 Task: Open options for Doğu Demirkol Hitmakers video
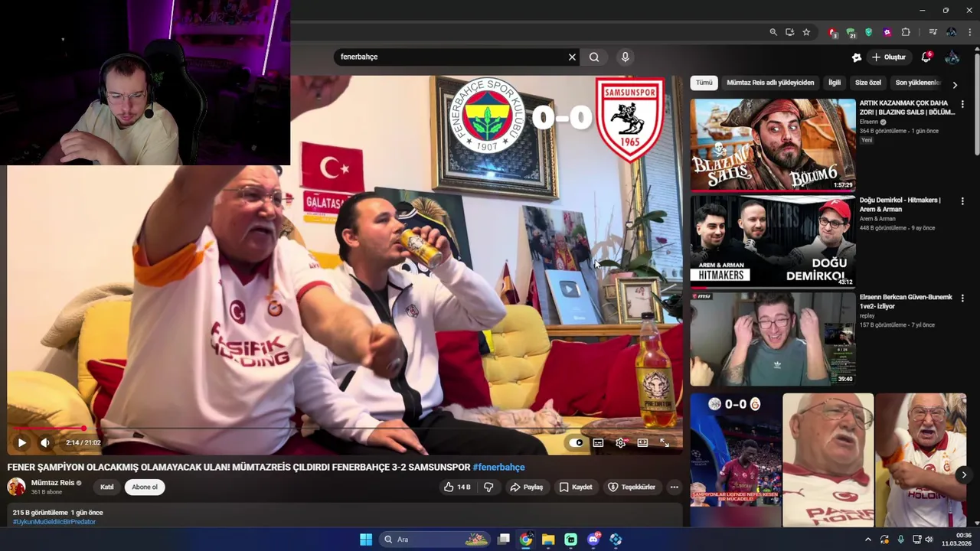coord(962,201)
